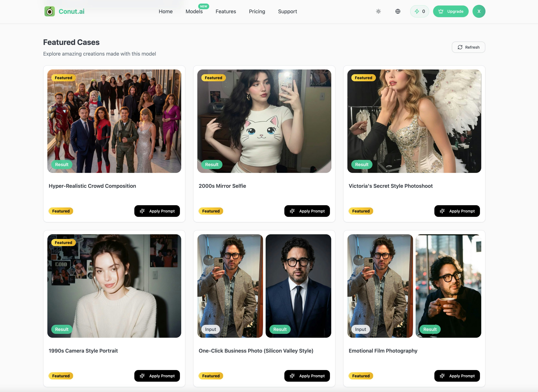Screen dimensions: 538x392
Task: Open the Models menu
Action: [x=194, y=11]
